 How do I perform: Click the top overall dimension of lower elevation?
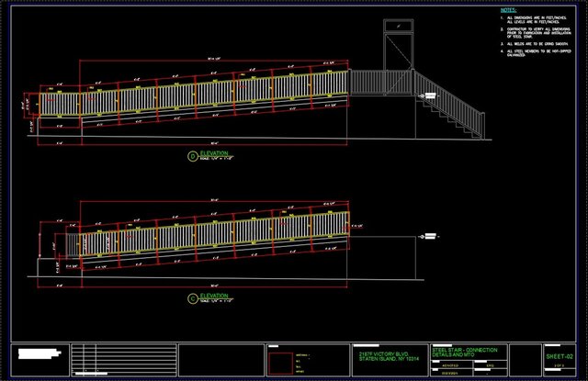[214, 200]
